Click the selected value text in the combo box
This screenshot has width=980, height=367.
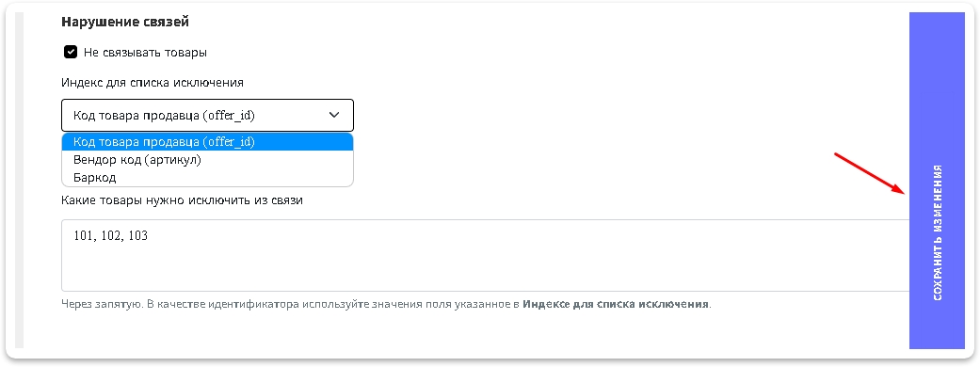(x=165, y=115)
